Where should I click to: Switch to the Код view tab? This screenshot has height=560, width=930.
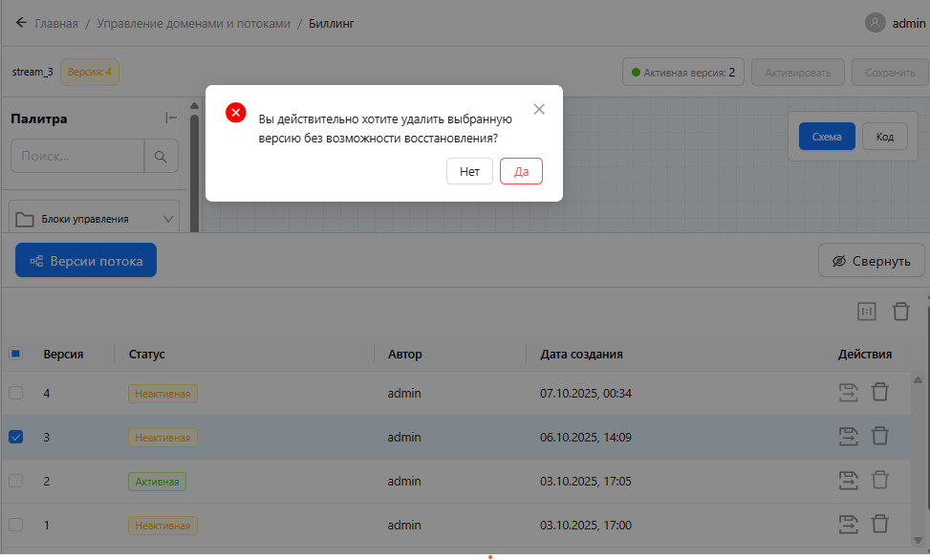[884, 137]
